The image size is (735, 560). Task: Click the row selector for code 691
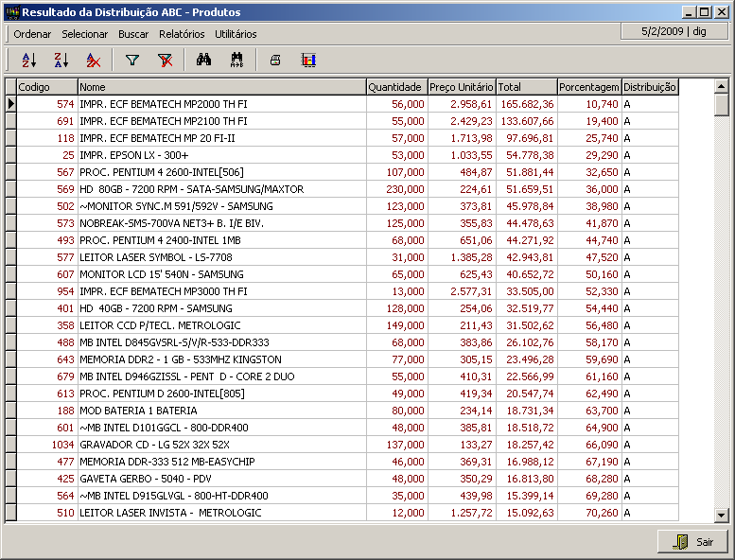[11, 121]
